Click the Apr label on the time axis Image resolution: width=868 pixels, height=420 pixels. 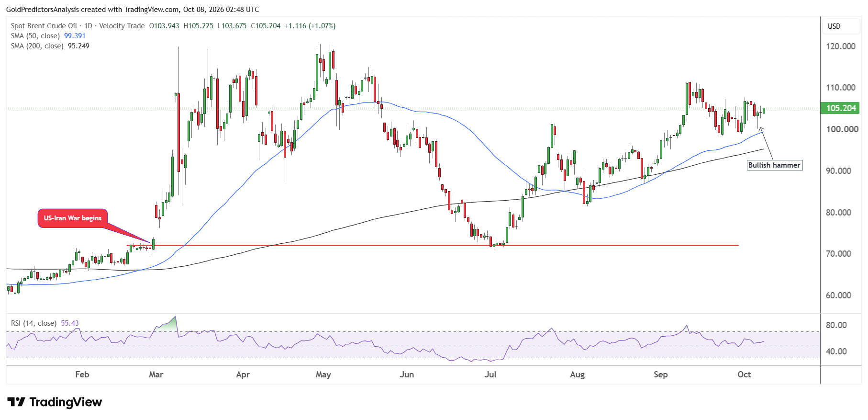point(243,375)
